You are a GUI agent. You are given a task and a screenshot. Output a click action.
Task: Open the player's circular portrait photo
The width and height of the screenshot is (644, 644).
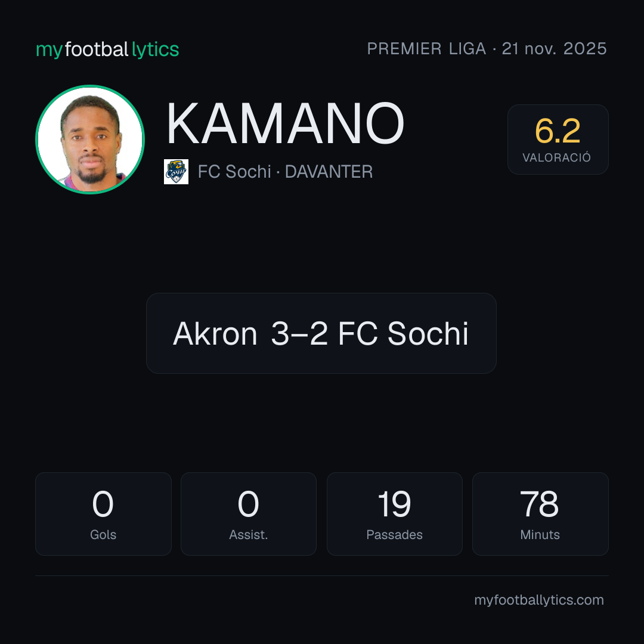(90, 139)
